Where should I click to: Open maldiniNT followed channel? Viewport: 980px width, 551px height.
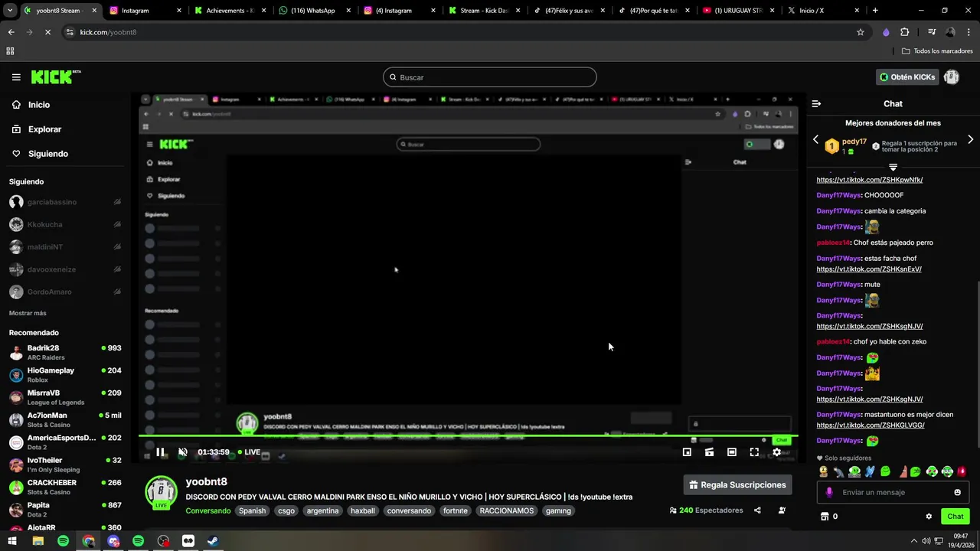pos(65,247)
